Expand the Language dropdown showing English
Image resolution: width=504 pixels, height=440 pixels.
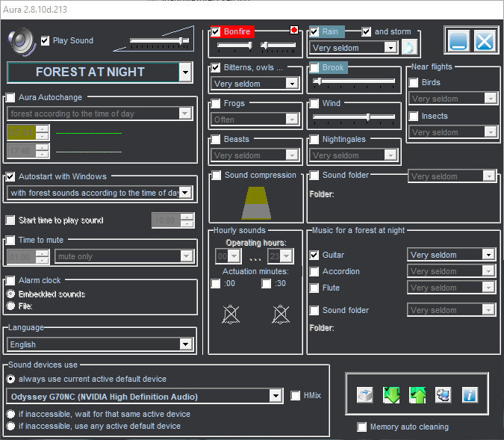point(185,344)
